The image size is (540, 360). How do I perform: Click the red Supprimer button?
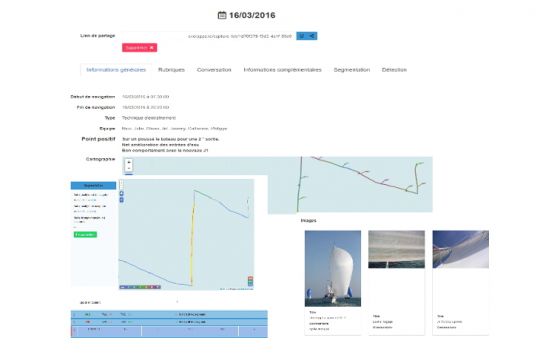pos(139,48)
